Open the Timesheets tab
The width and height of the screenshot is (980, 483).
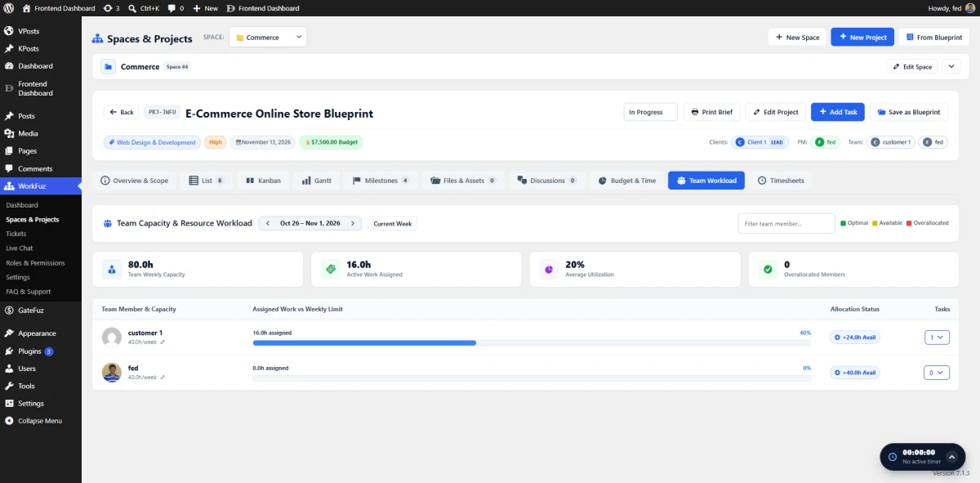point(781,181)
